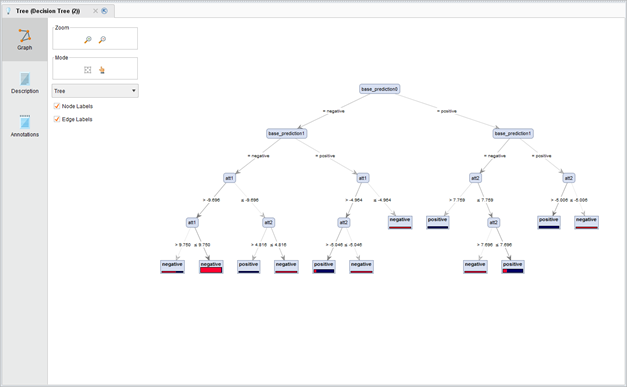
Task: Click the icon next to tab close
Action: click(x=104, y=11)
